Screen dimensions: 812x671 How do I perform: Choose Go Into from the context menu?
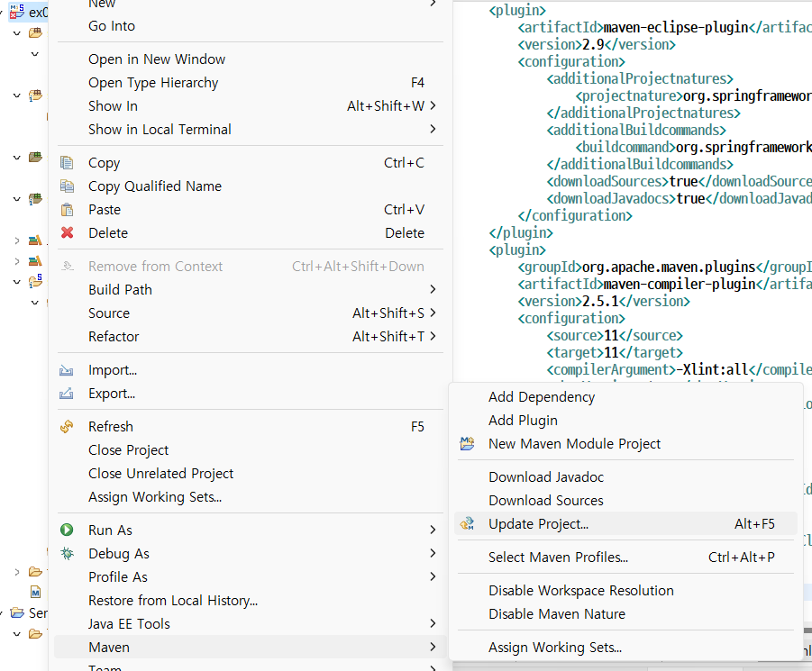click(112, 26)
